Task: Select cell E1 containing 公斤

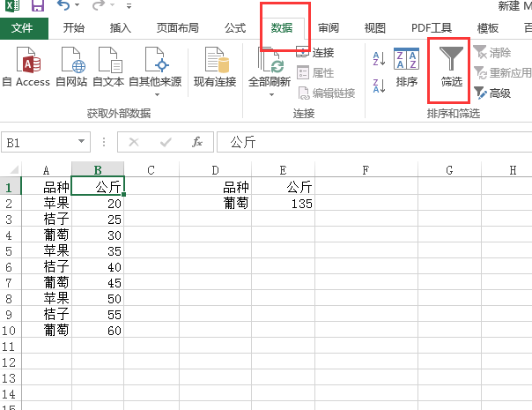Action: (284, 187)
